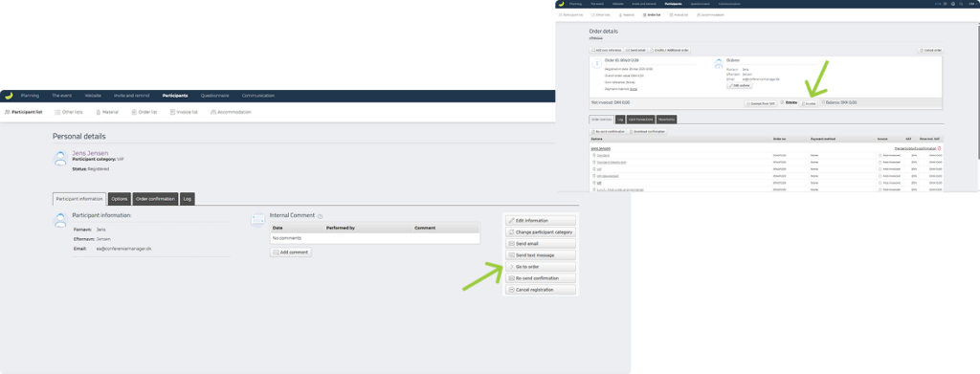The height and width of the screenshot is (374, 980).
Task: Click Send email button in Order details
Action: pos(635,50)
